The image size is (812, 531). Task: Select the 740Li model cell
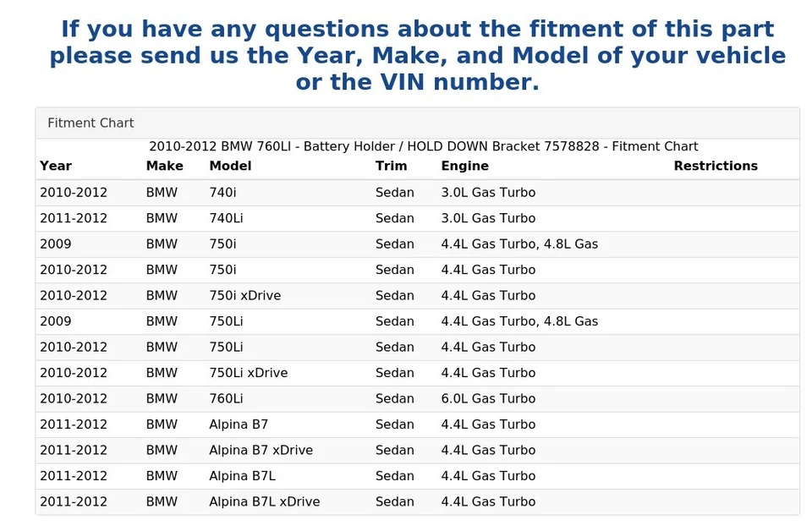[226, 218]
